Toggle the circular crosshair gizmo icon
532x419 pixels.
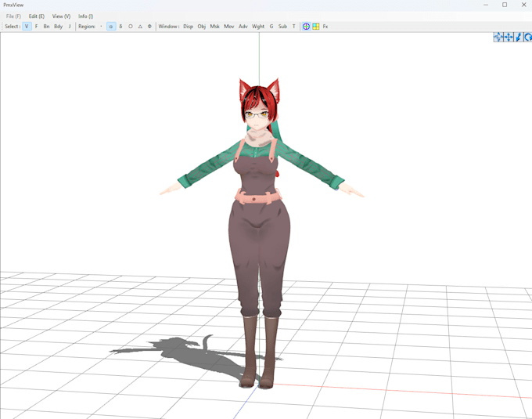[x=307, y=27]
